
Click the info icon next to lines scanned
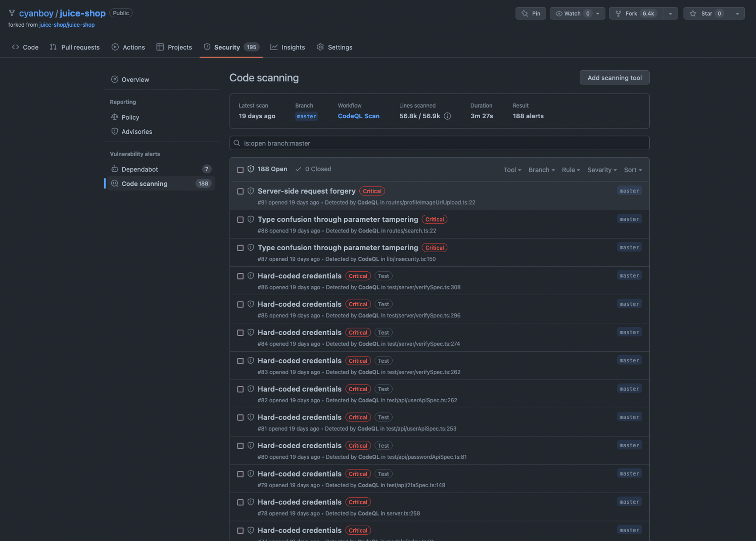coord(447,116)
